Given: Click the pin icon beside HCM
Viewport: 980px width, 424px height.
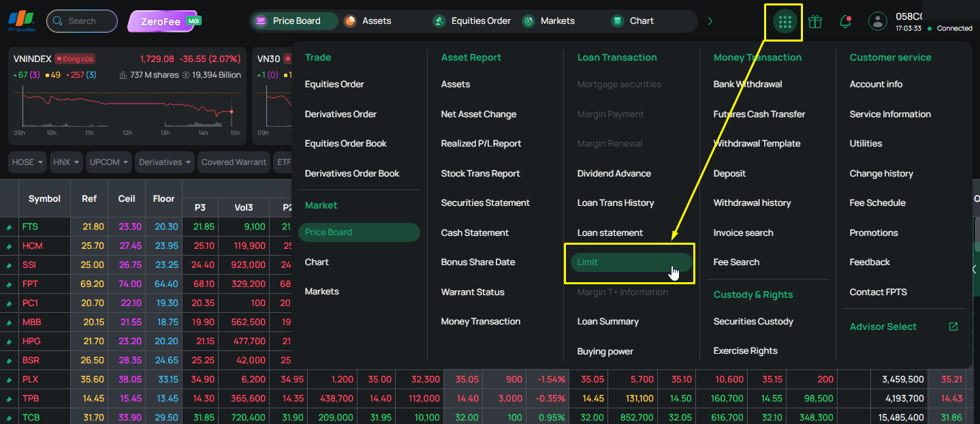Looking at the screenshot, I should click(x=10, y=246).
